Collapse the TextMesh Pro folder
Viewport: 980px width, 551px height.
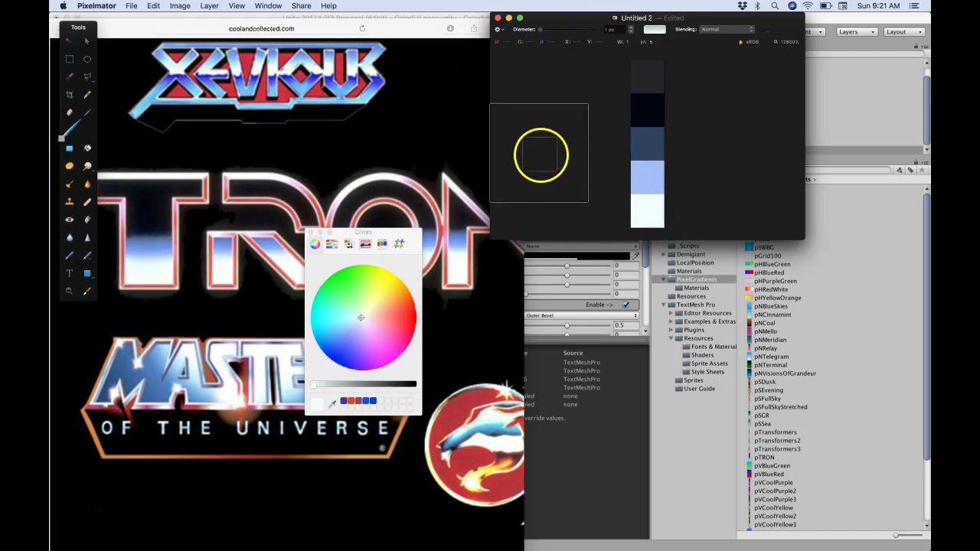coord(664,305)
